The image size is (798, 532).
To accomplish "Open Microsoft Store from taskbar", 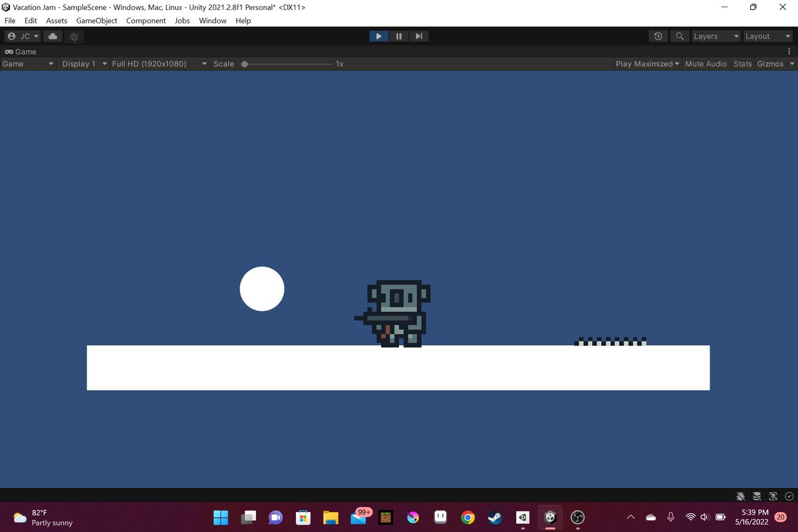I will click(x=303, y=517).
